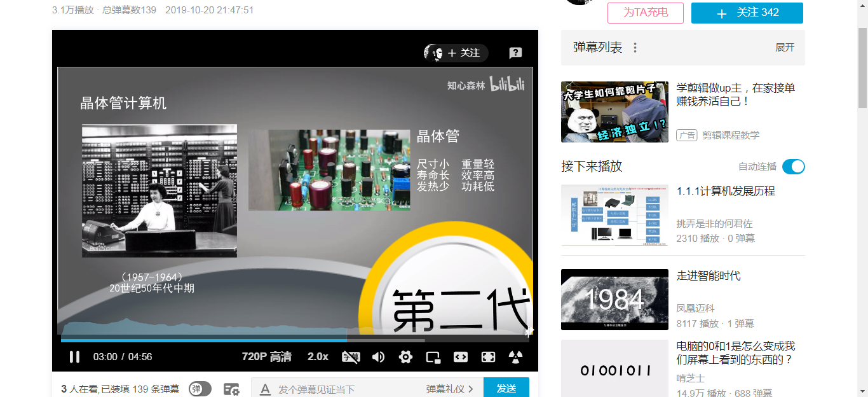Screen dimensions: 868x397
Task: Click 关注 342 follow button
Action: point(747,13)
